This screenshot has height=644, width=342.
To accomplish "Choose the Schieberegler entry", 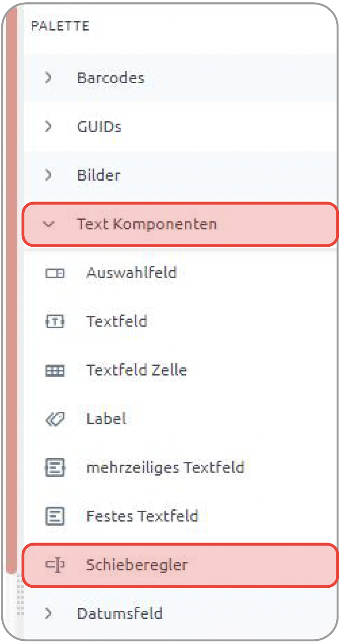I will pos(180,565).
